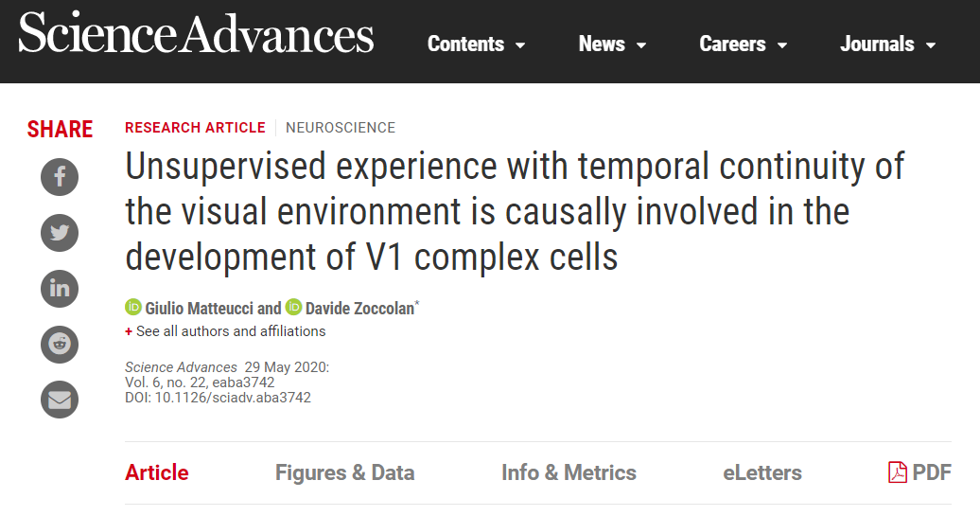
Task: Share article on Reddit
Action: click(x=60, y=344)
